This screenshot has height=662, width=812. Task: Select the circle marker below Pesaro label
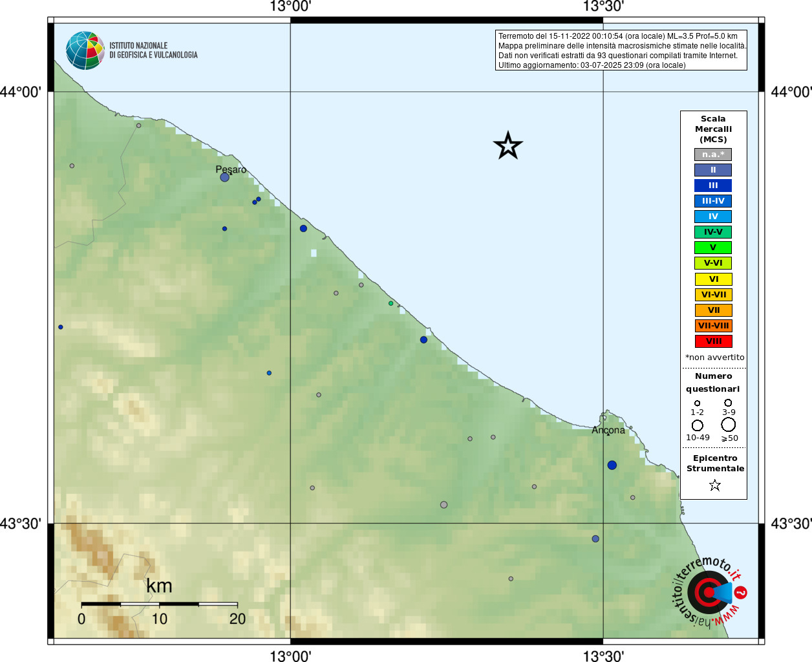point(224,177)
